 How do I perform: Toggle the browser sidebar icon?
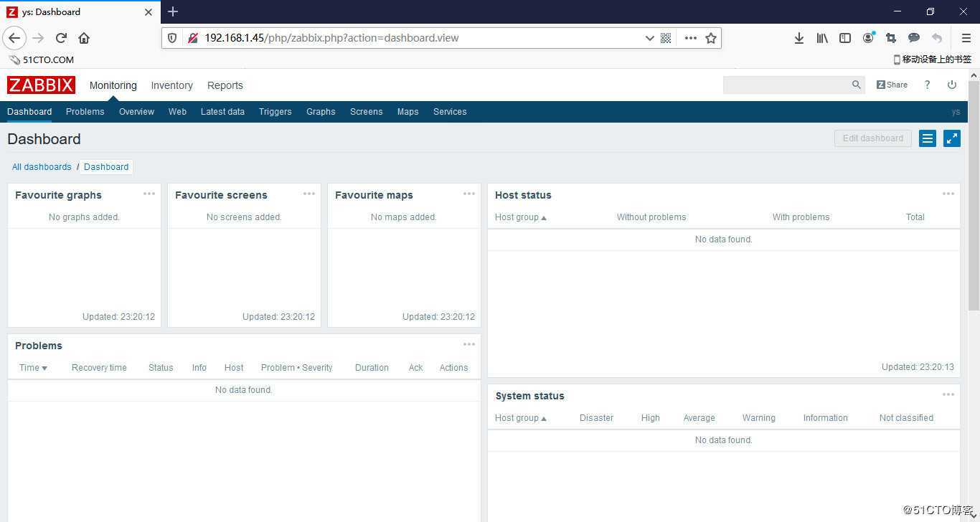845,38
